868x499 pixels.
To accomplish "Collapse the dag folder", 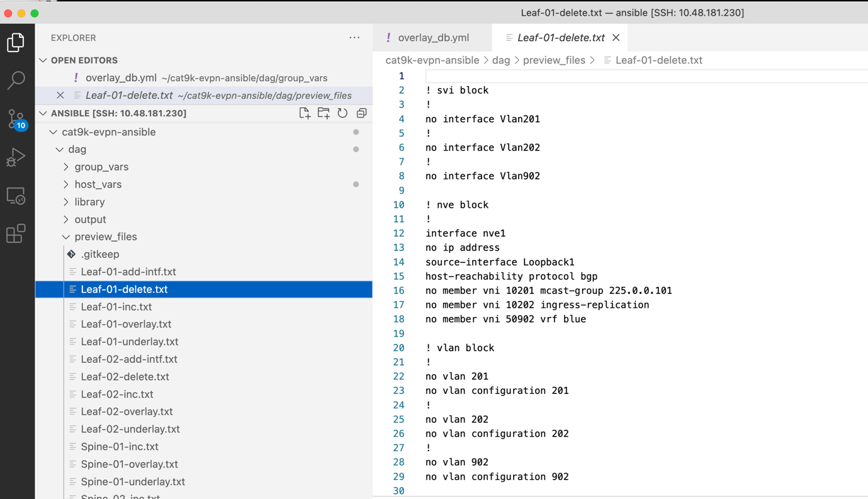I will tap(60, 150).
